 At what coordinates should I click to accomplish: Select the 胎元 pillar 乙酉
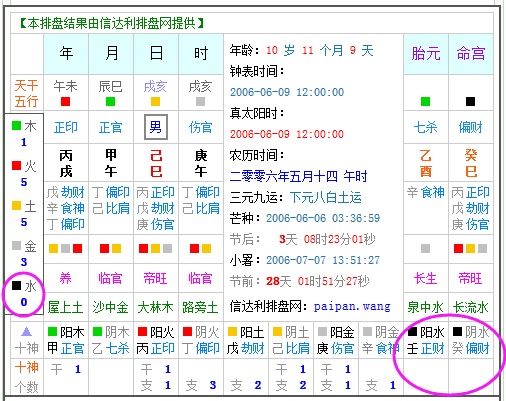click(426, 163)
